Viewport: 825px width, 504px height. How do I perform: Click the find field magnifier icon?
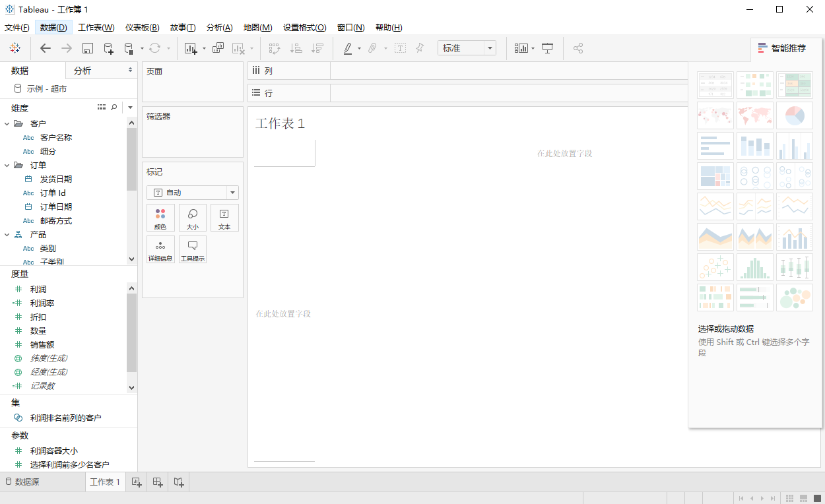[114, 108]
